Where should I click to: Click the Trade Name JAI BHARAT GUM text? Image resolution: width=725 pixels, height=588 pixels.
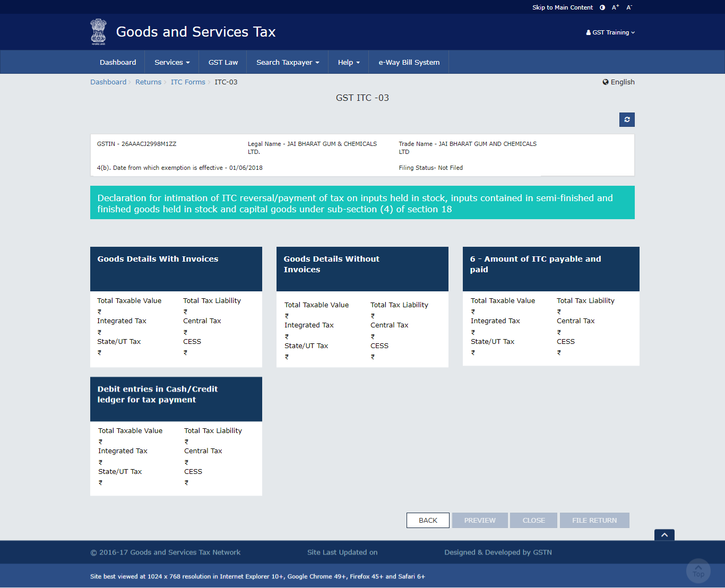click(x=468, y=148)
